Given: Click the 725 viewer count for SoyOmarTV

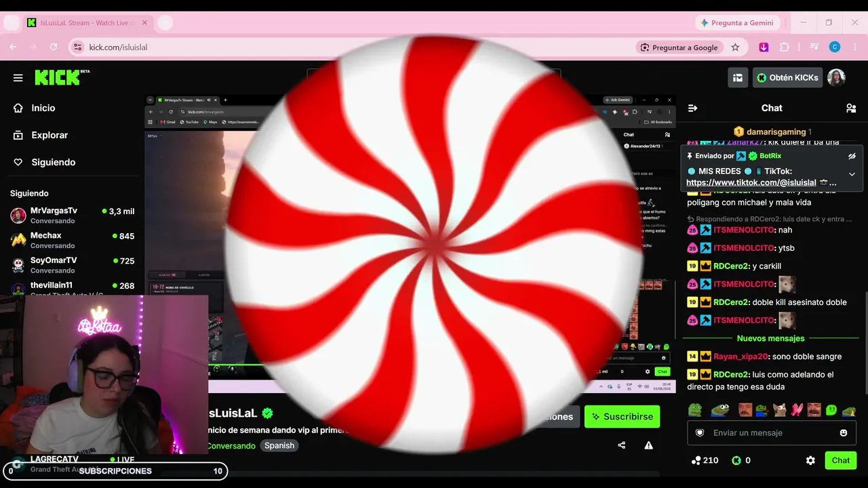Looking at the screenshot, I should tap(123, 261).
